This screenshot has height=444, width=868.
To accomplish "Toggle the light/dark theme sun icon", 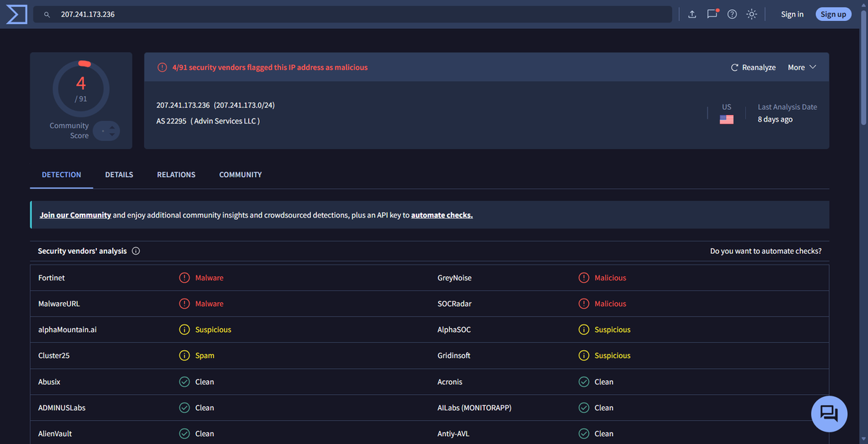I will (x=752, y=14).
